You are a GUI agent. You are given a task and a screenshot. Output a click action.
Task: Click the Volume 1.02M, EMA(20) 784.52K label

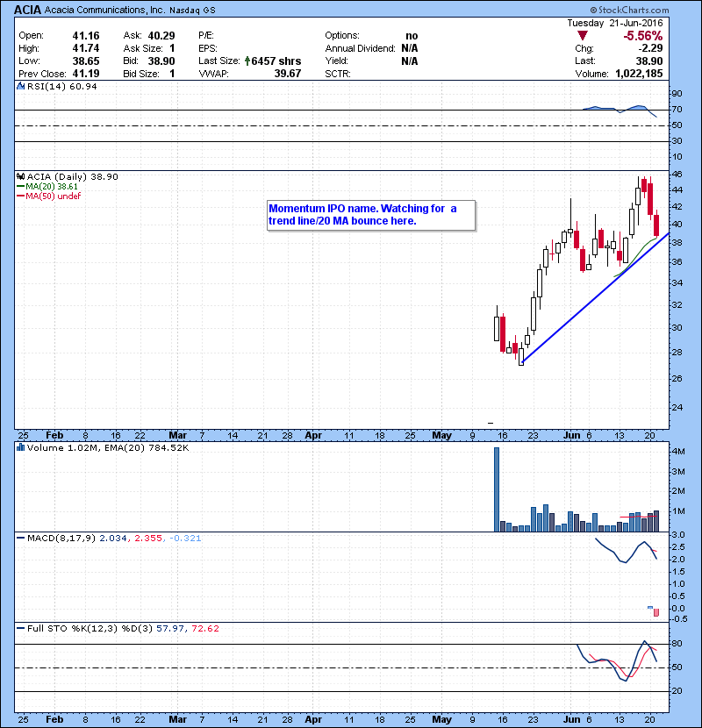[x=108, y=448]
